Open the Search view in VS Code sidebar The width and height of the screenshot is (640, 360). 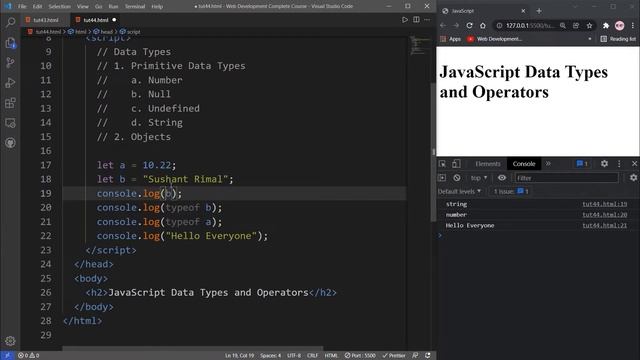click(x=10, y=22)
